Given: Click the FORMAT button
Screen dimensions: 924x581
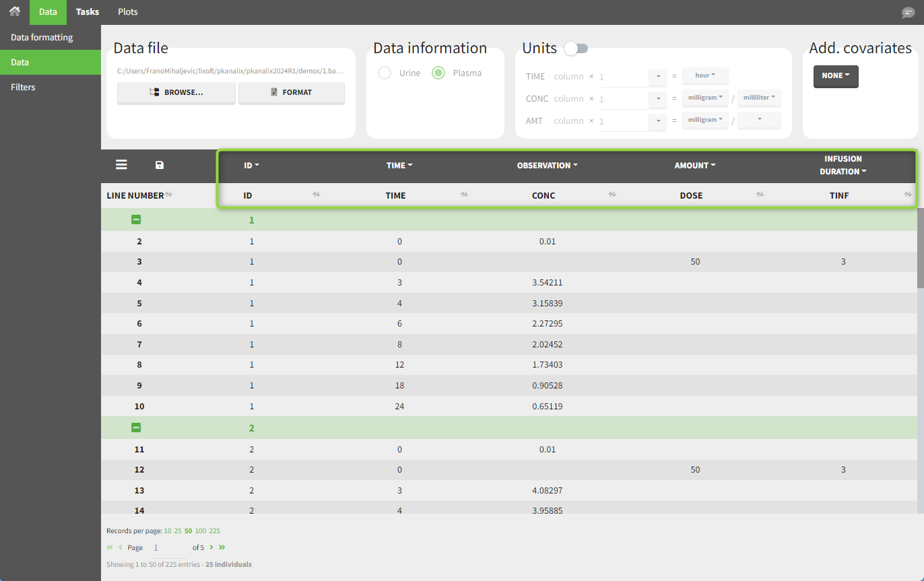Looking at the screenshot, I should pos(291,93).
